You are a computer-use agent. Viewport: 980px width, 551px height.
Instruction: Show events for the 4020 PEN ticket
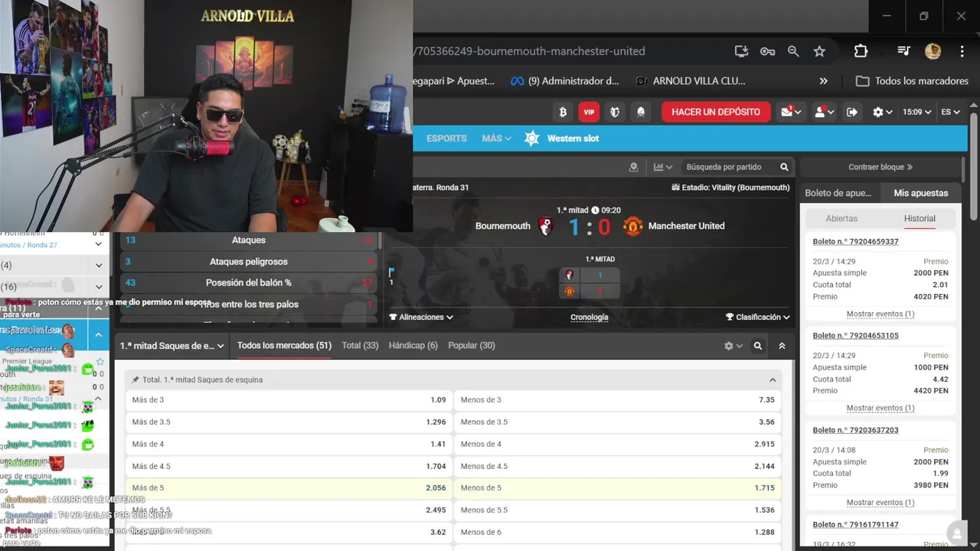pos(880,314)
